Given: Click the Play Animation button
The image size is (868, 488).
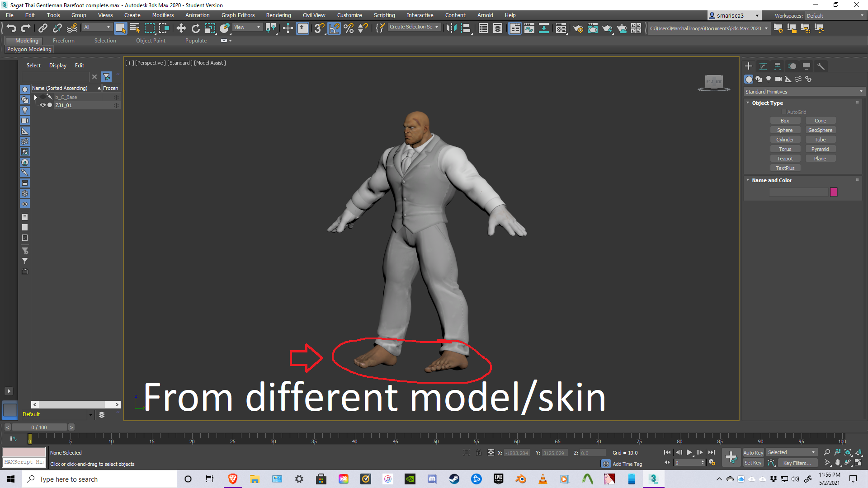Looking at the screenshot, I should (x=689, y=452).
